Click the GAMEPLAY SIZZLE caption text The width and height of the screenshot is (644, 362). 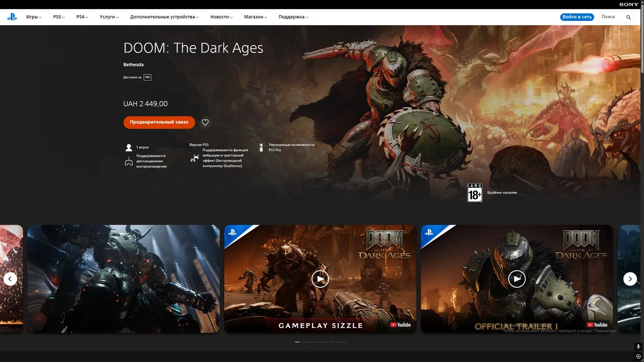coord(321,326)
